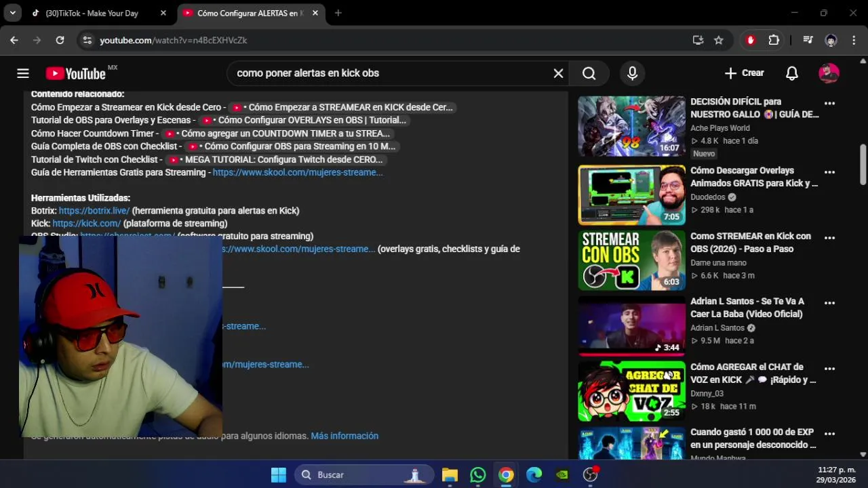The image size is (868, 488).
Task: Reload the current page
Action: 60,40
